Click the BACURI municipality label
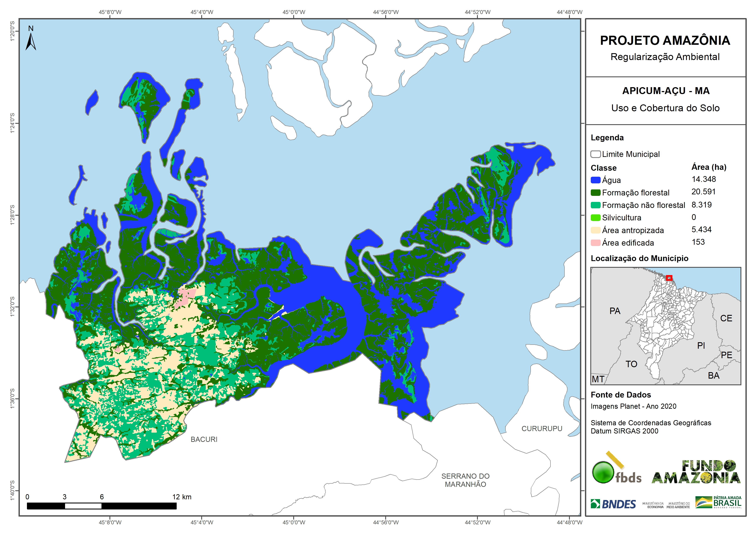Screen dimensions: 756x534 point(204,439)
